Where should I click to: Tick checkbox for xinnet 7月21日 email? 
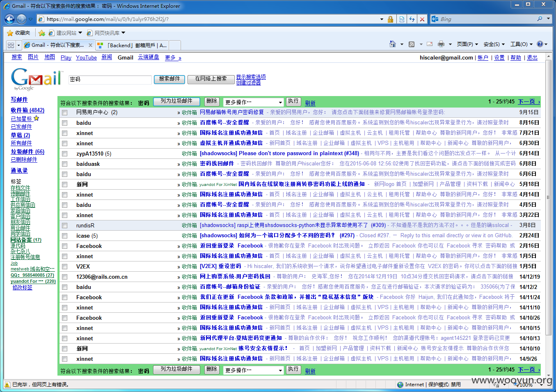pos(64,133)
